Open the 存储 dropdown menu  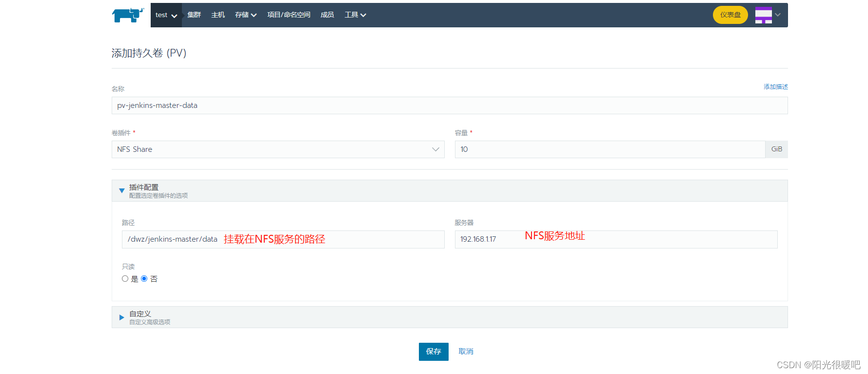click(x=246, y=15)
